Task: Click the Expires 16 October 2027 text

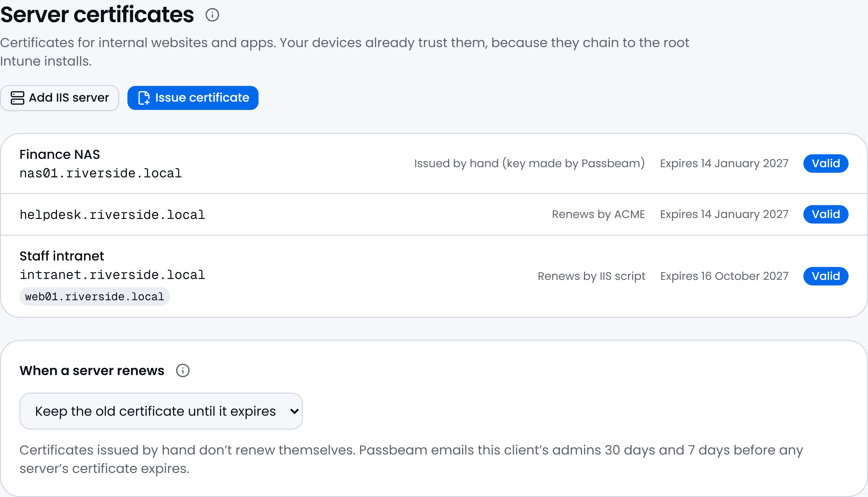Action: pos(724,276)
